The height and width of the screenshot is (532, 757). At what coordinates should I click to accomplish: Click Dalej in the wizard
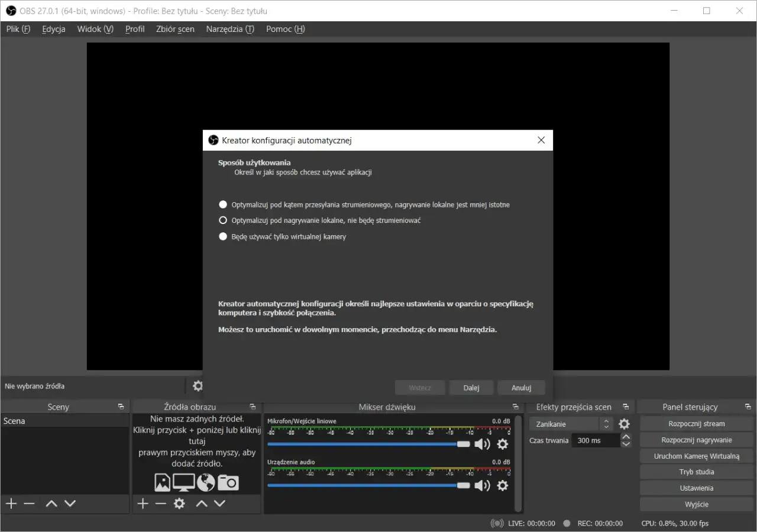click(x=471, y=388)
